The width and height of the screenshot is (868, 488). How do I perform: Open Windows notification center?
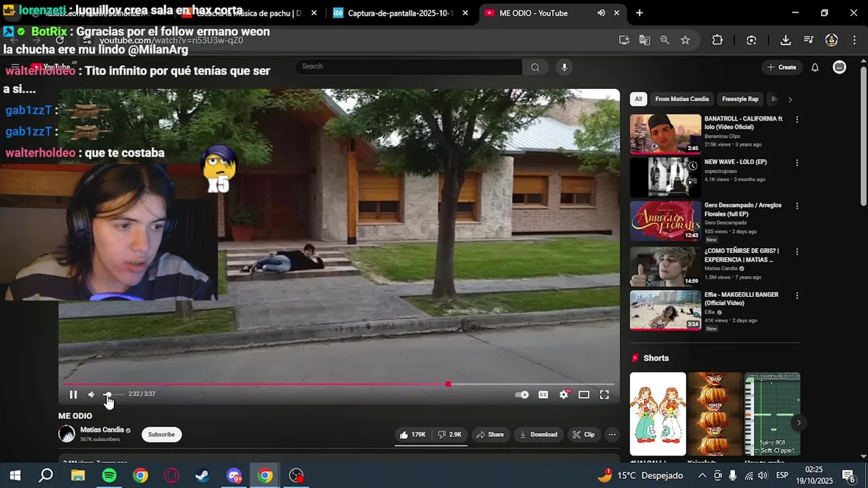[848, 476]
